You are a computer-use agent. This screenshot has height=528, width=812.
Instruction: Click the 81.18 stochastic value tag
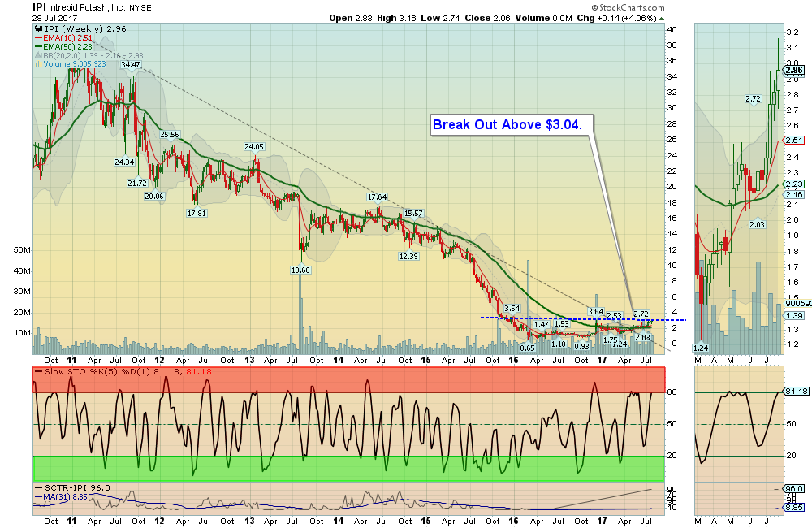tap(796, 392)
